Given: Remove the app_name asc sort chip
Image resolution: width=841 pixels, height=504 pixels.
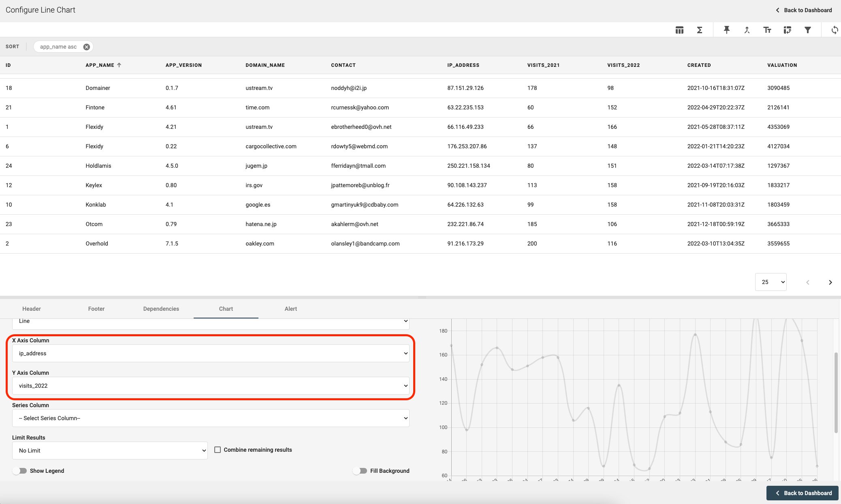Looking at the screenshot, I should [86, 47].
